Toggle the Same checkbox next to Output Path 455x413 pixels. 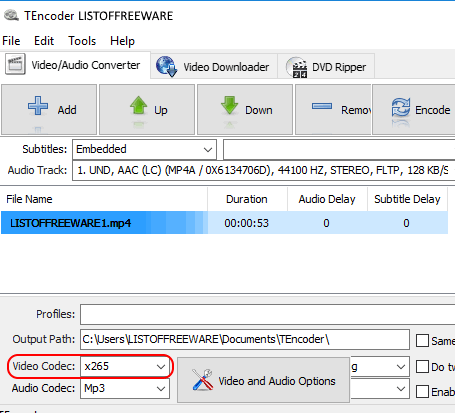pyautogui.click(x=422, y=340)
